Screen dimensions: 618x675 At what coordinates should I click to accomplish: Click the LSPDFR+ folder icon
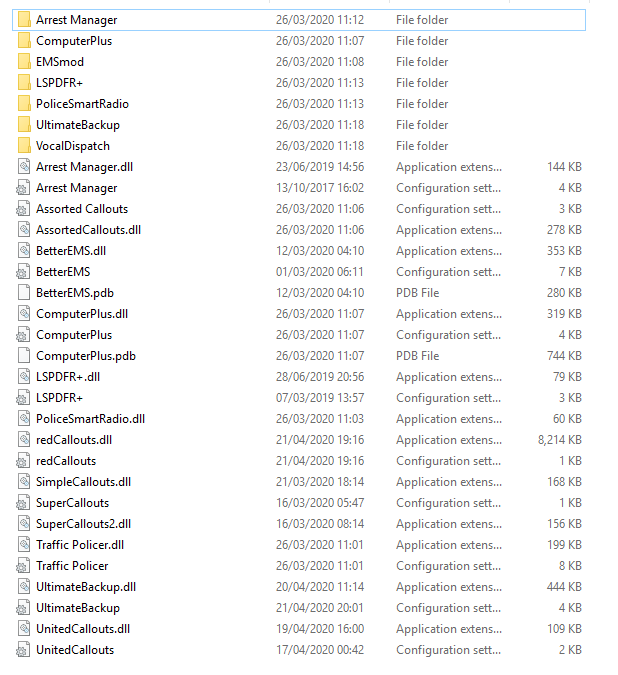tap(24, 83)
